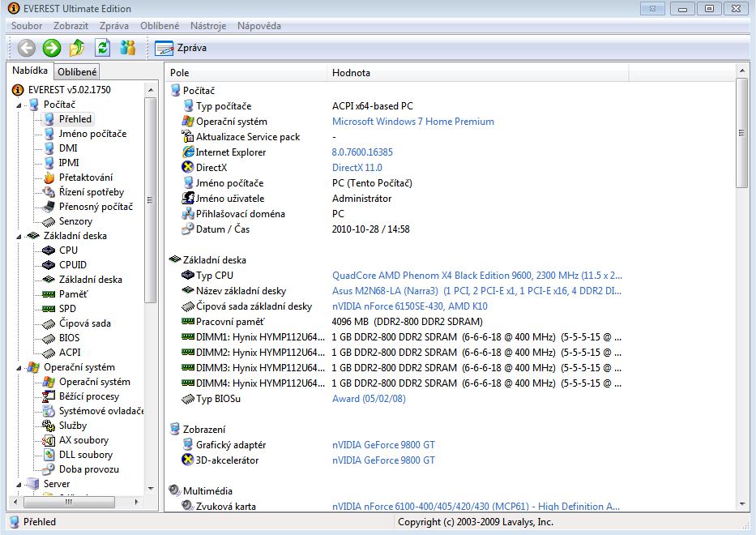Switch to the Oblíbené tab

pos(77,72)
